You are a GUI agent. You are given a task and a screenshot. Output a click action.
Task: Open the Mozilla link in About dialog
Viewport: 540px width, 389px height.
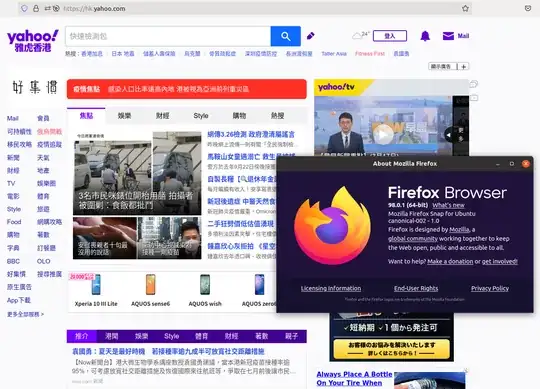459,230
